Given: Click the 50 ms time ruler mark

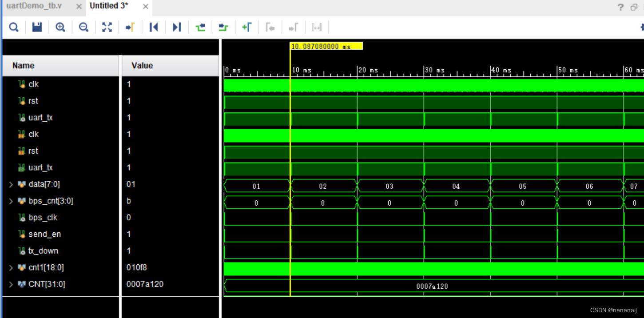Looking at the screenshot, I should pyautogui.click(x=568, y=70).
